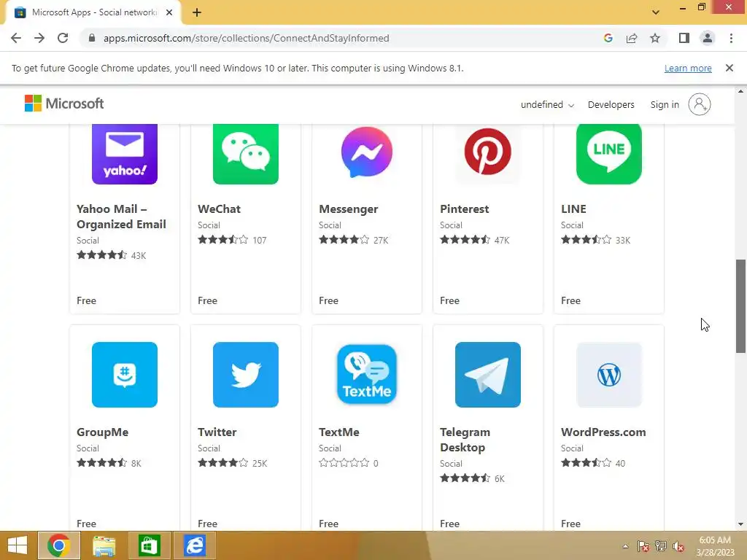Image resolution: width=747 pixels, height=560 pixels.
Task: Reload the current page
Action: click(x=63, y=38)
